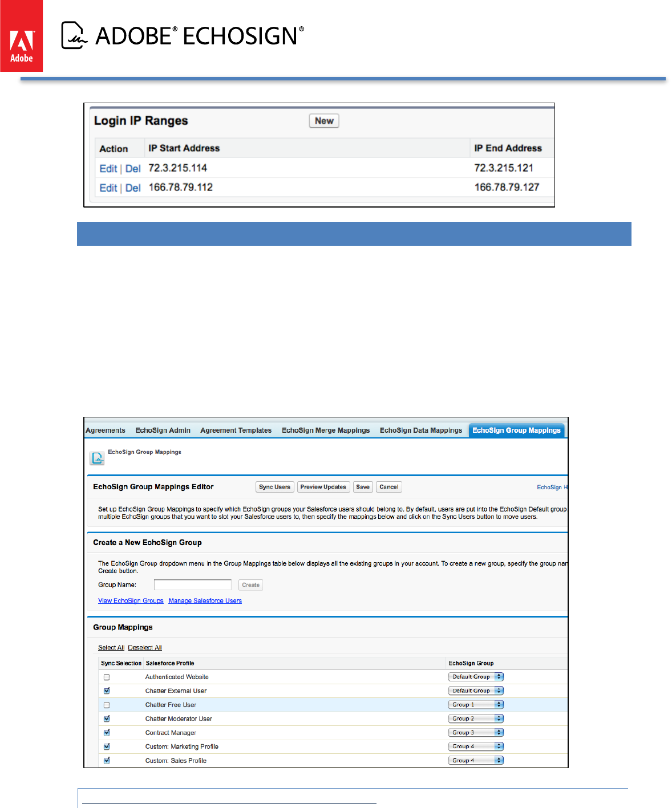Image resolution: width=672 pixels, height=808 pixels.
Task: Open Custom: Marketing Profile group dropdown
Action: pyautogui.click(x=476, y=746)
